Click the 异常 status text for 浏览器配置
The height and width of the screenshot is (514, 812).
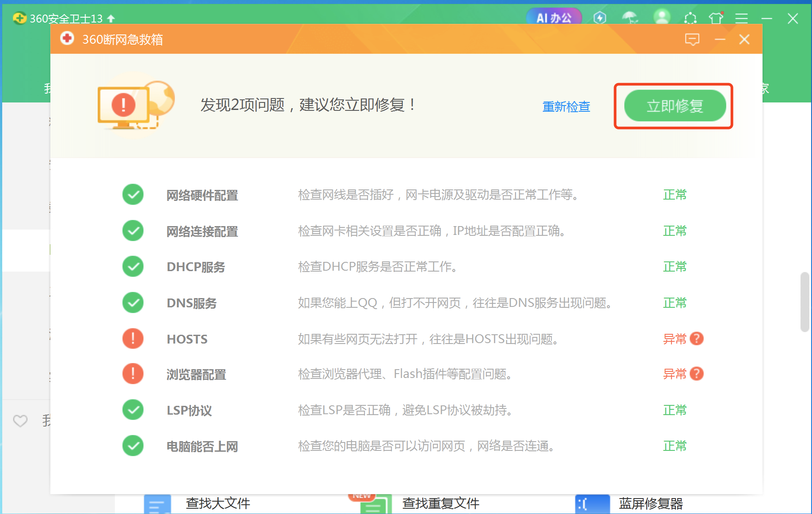pos(675,374)
